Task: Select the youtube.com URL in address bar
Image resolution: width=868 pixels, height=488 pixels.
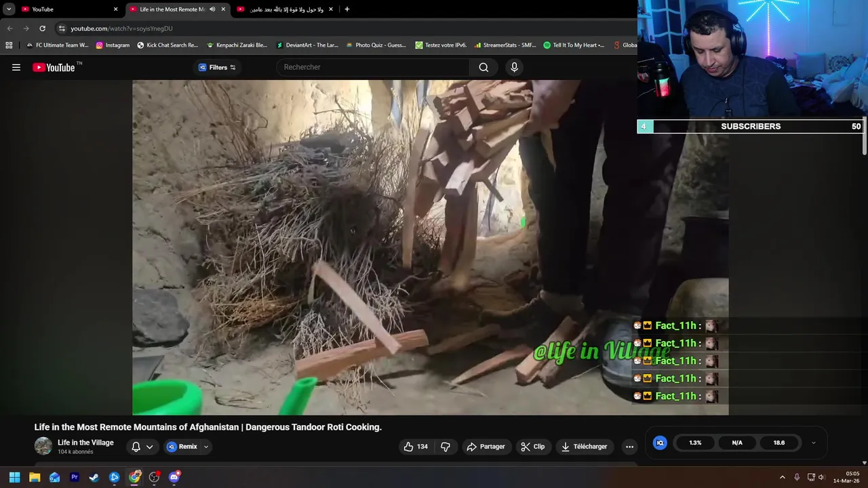Action: point(121,28)
